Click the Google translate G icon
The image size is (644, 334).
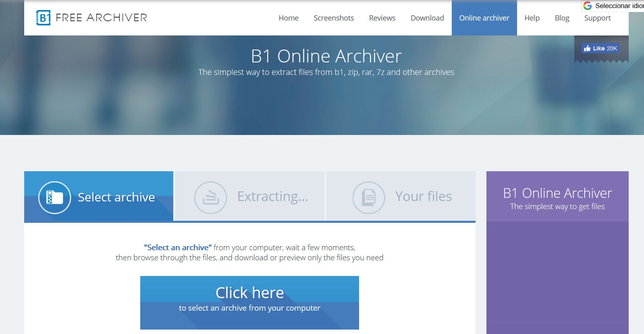click(x=588, y=6)
